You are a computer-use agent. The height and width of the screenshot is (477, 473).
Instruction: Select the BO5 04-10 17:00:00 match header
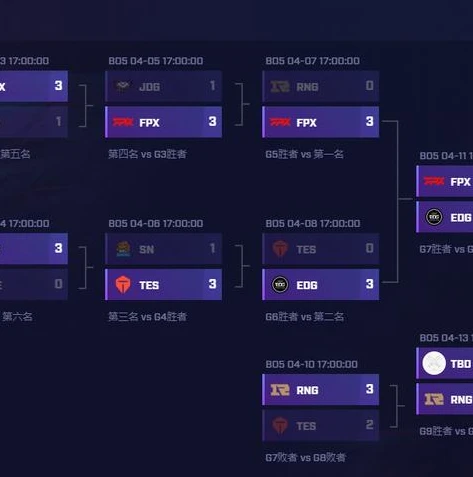(312, 364)
